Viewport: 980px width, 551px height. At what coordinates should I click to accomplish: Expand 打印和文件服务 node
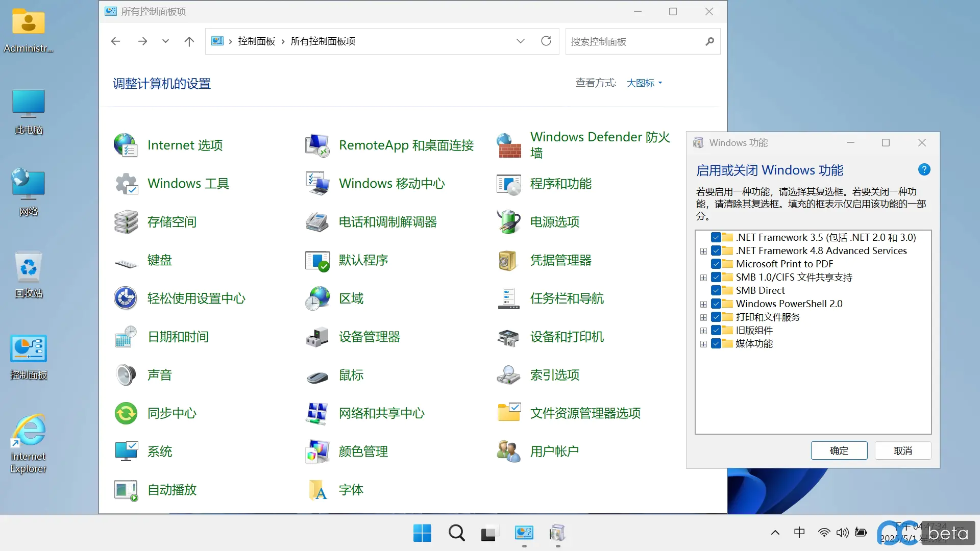703,317
